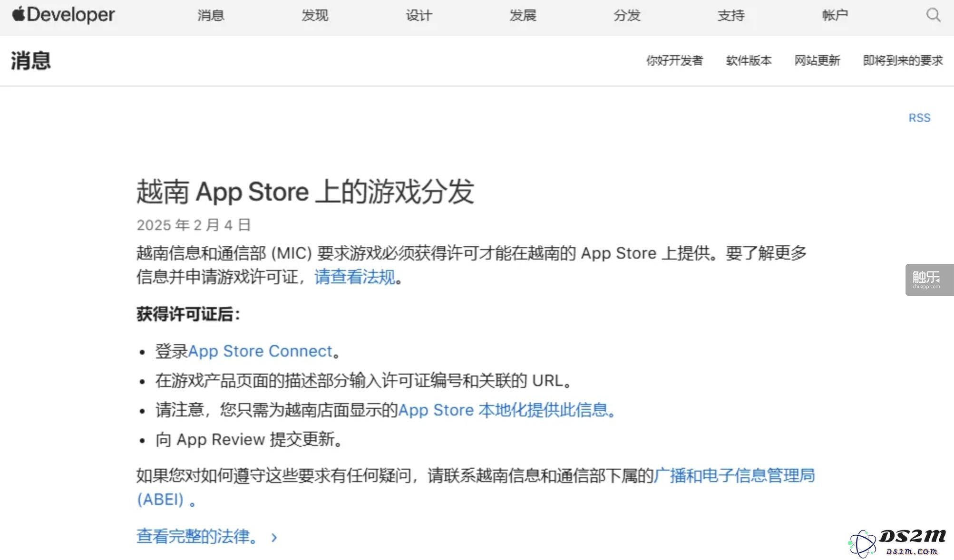Screen dimensions: 954x560
Task: Follow the App Store Connect link
Action: pyautogui.click(x=260, y=351)
